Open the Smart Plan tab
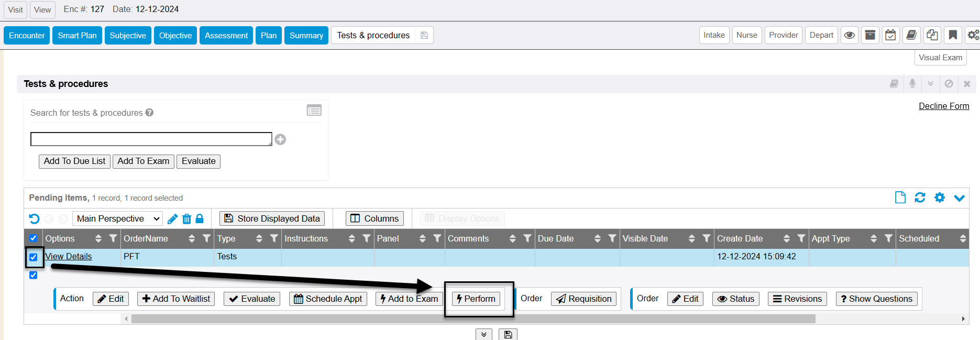Viewport: 980px width, 340px height. pos(77,36)
